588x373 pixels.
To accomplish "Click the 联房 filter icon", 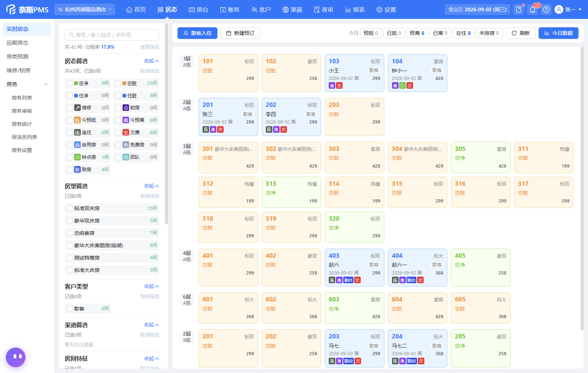I will pos(77,169).
